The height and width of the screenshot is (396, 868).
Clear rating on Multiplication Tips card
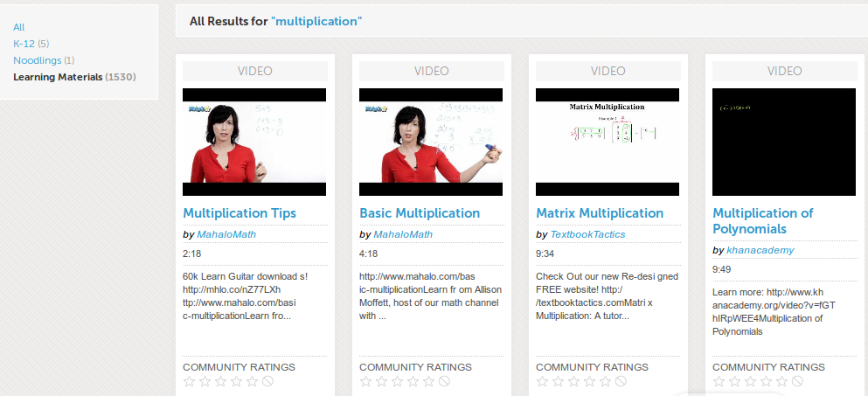(x=268, y=381)
